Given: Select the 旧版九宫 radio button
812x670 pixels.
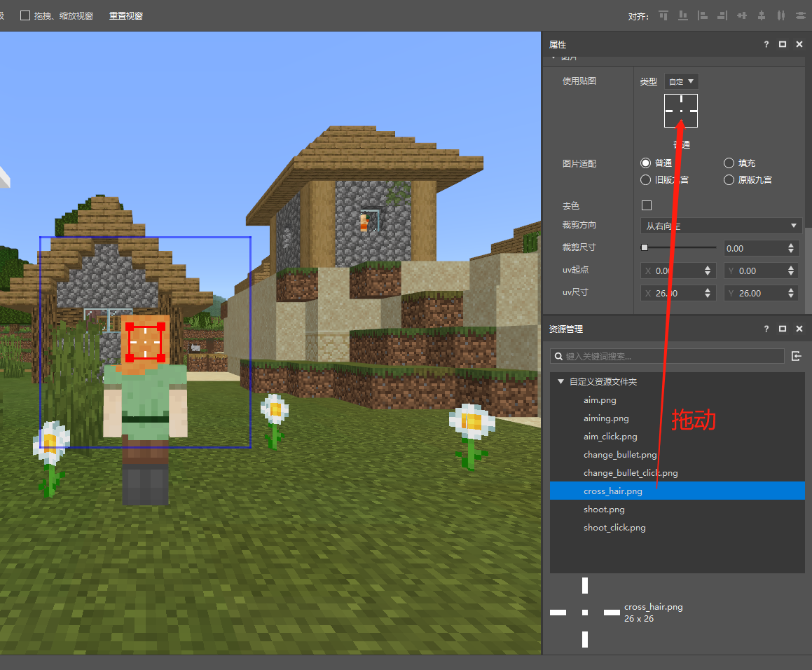Looking at the screenshot, I should coord(645,180).
